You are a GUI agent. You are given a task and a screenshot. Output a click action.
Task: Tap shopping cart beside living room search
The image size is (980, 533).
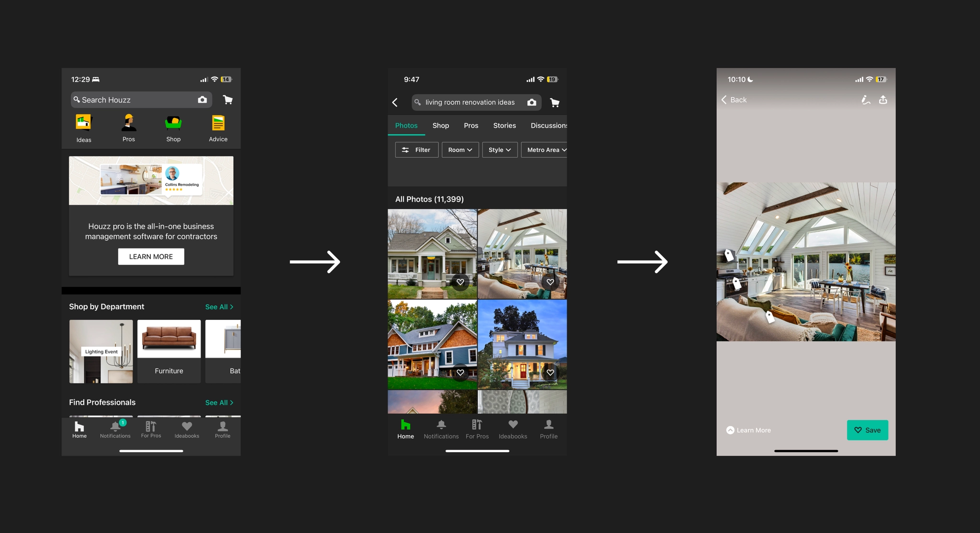(555, 102)
